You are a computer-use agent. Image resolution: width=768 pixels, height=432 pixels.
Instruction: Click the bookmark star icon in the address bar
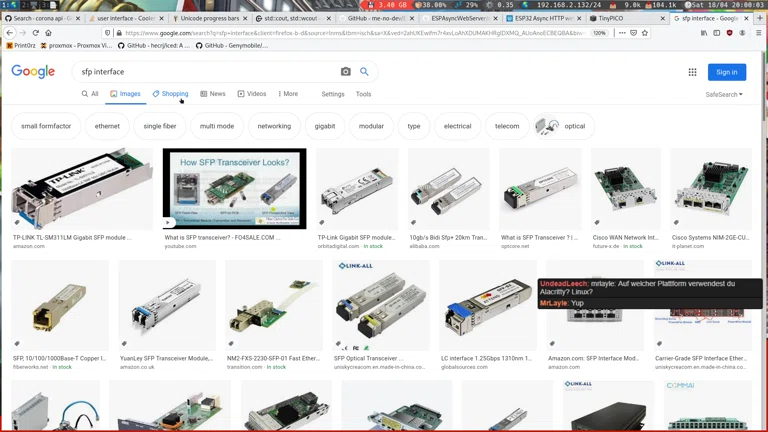point(645,33)
